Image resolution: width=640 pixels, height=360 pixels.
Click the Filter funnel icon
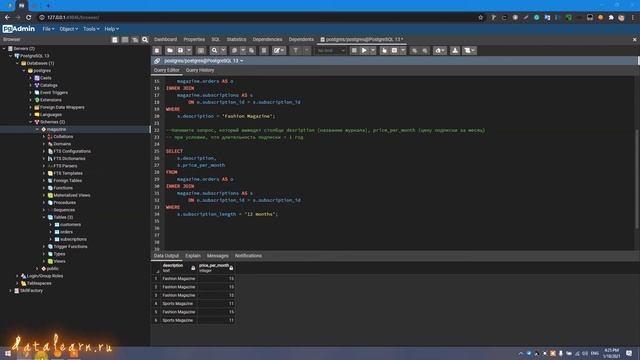pos(296,51)
